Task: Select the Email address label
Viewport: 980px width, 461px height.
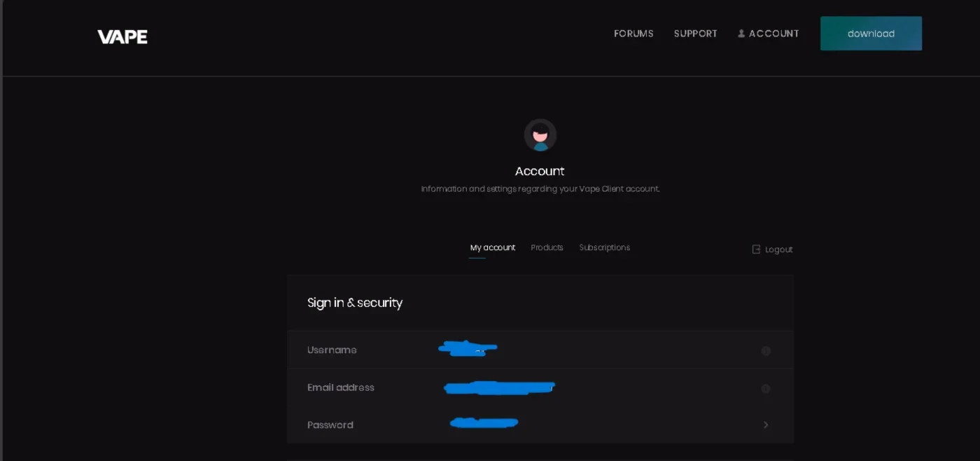Action: (341, 387)
